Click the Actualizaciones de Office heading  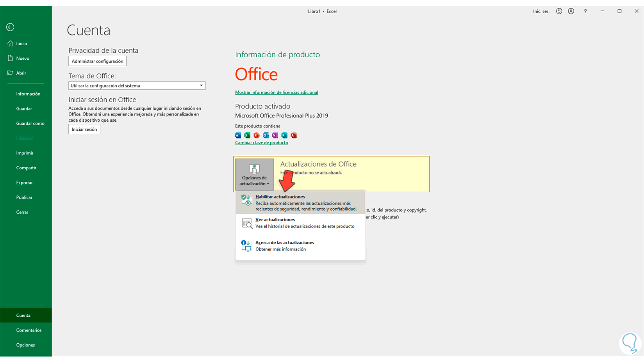click(318, 164)
